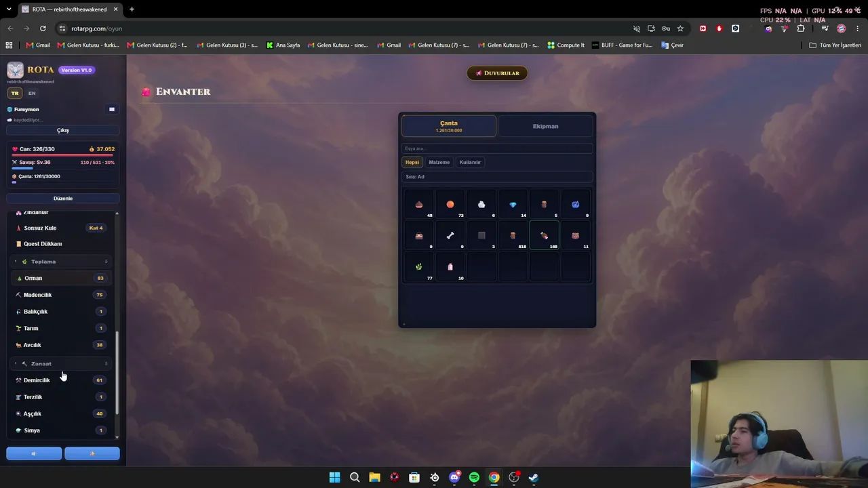Switch language to TR

click(15, 93)
